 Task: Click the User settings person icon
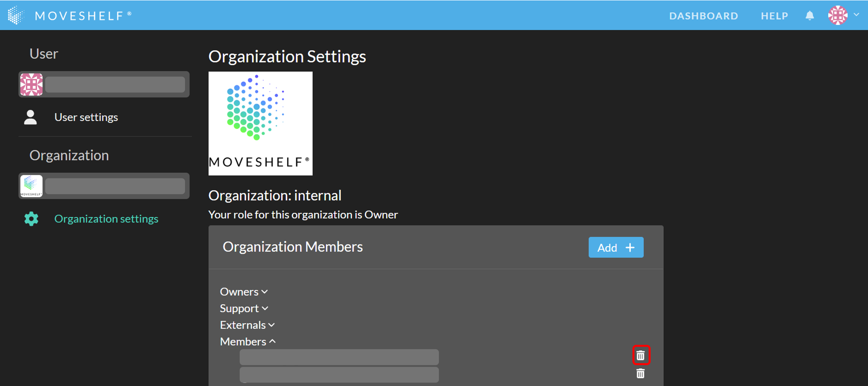(x=30, y=117)
